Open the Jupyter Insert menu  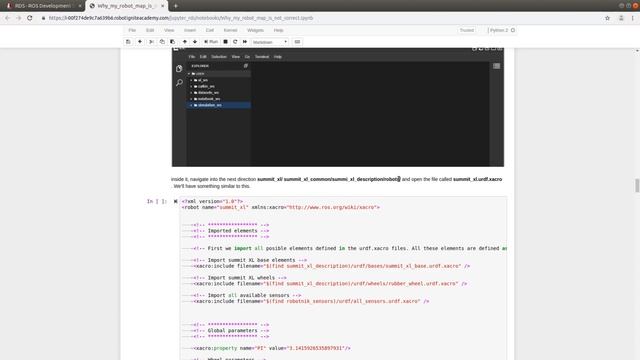[x=190, y=30]
